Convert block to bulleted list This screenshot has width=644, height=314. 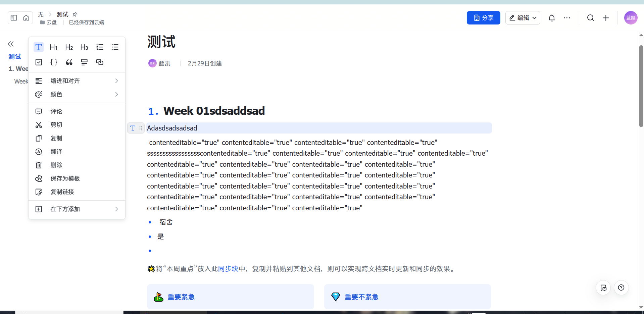pos(115,47)
